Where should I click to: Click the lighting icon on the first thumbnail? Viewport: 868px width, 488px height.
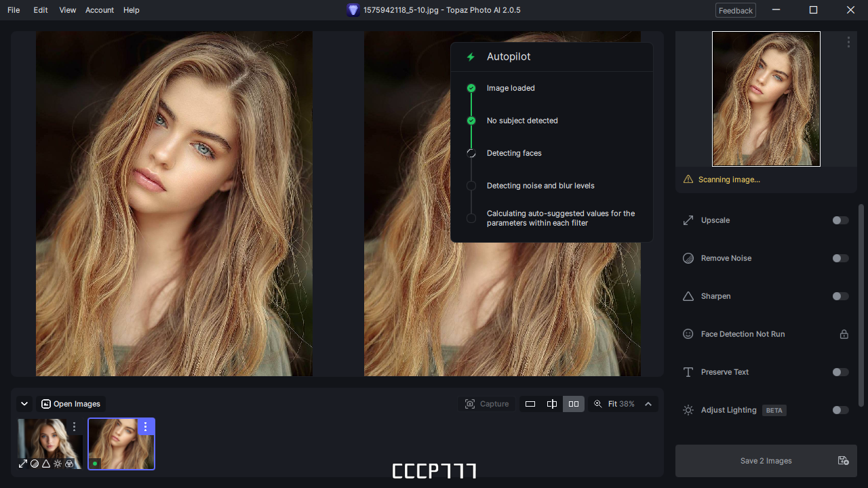pyautogui.click(x=58, y=464)
